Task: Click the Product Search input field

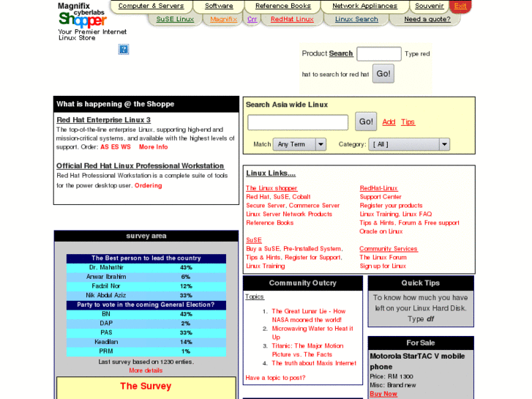Action: [x=379, y=53]
